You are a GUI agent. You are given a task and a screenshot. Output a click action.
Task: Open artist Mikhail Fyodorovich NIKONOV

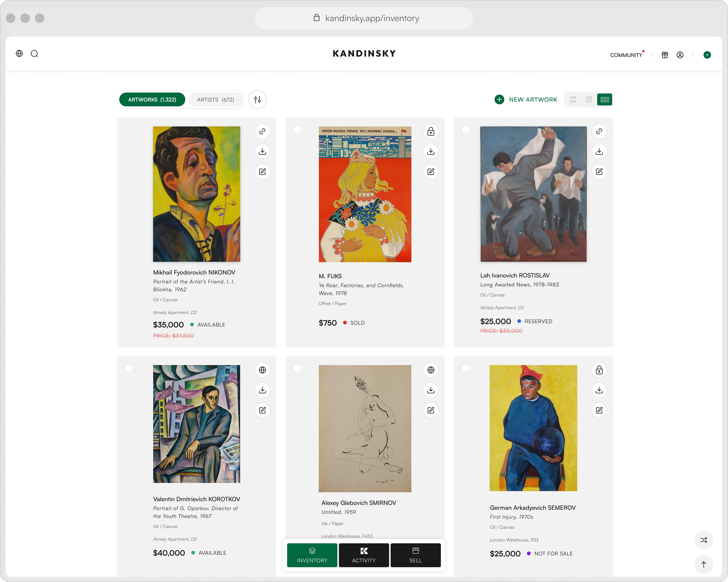[x=194, y=272]
